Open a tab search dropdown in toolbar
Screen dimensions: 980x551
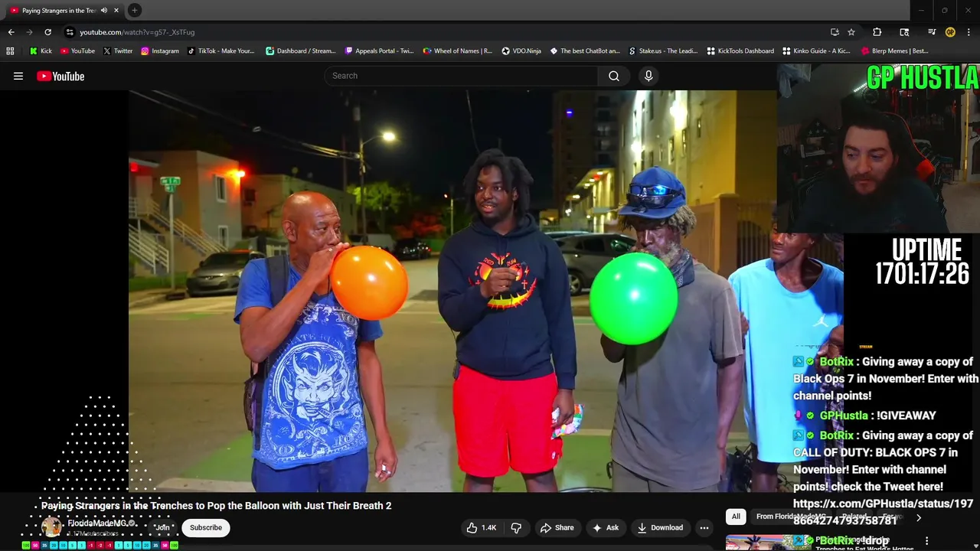[904, 32]
